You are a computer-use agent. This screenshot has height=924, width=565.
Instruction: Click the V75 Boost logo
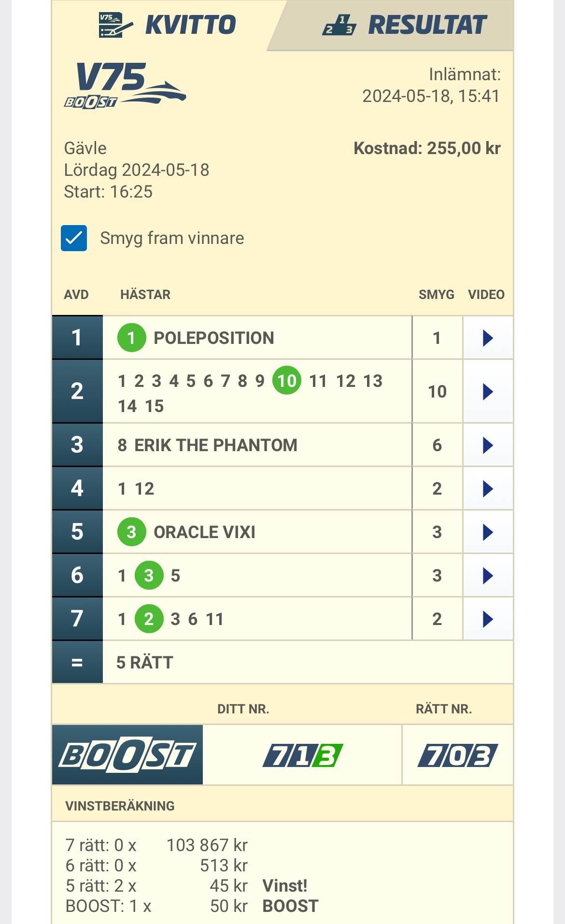pyautogui.click(x=125, y=86)
